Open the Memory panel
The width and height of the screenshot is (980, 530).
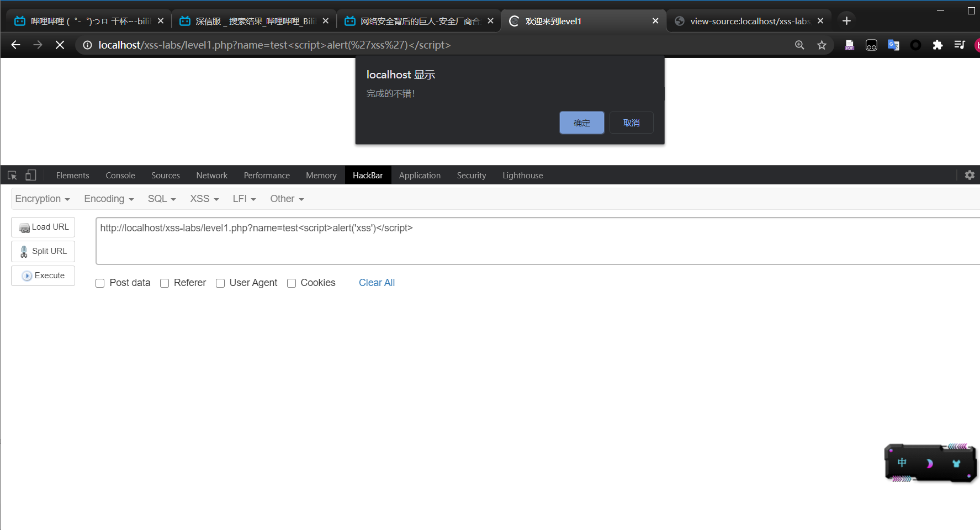pos(321,176)
